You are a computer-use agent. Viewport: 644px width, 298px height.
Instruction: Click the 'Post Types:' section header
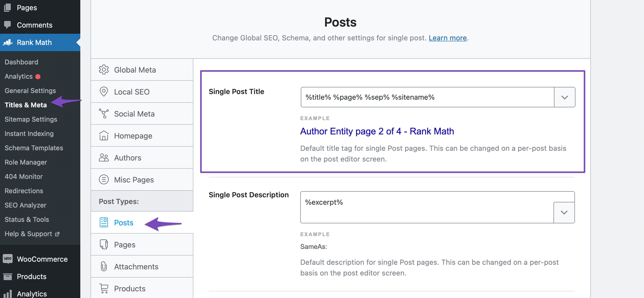[x=119, y=201]
